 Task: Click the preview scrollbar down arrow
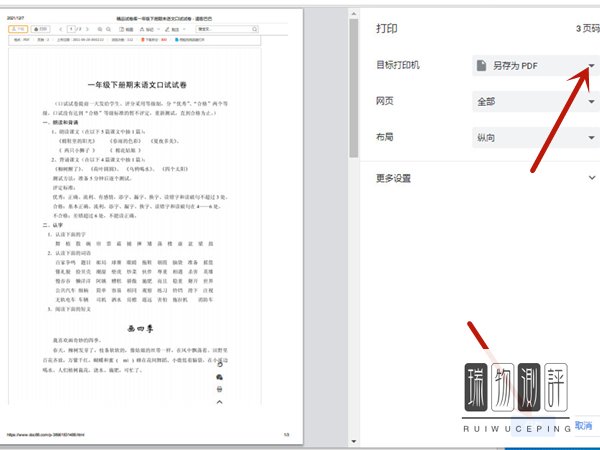[354, 441]
